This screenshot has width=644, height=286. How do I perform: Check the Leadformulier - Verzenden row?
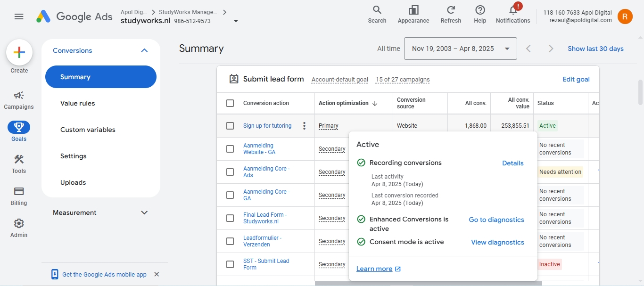point(230,241)
